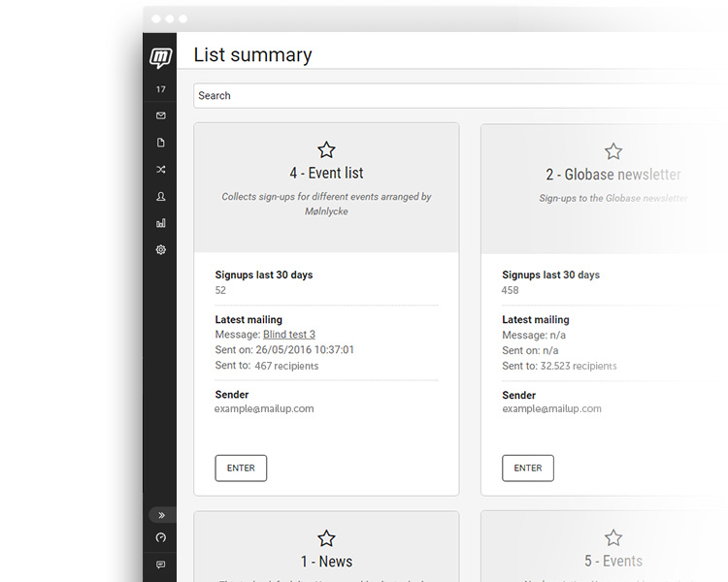The image size is (728, 582).
Task: Open the envelope messages icon in sidebar
Action: coord(160,115)
